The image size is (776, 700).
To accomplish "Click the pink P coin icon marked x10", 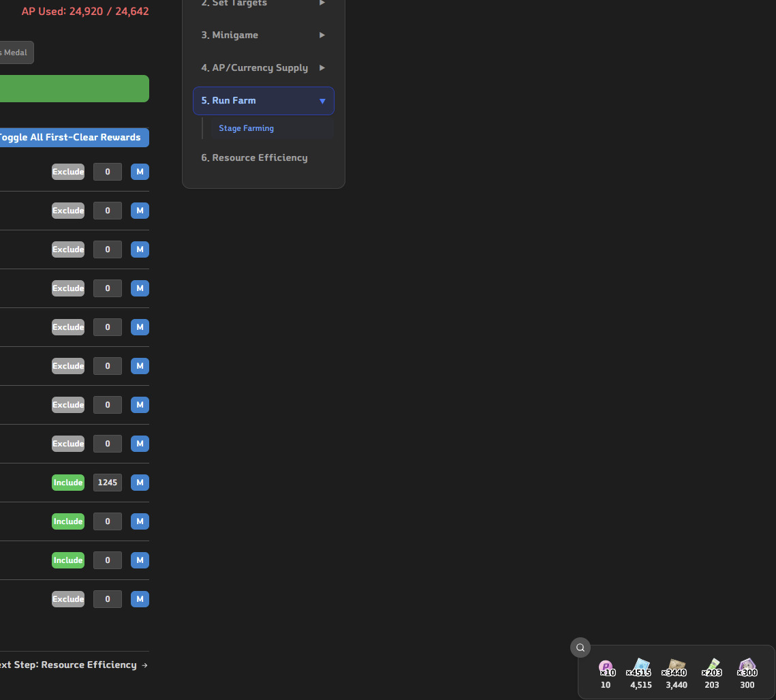I will [x=606, y=668].
